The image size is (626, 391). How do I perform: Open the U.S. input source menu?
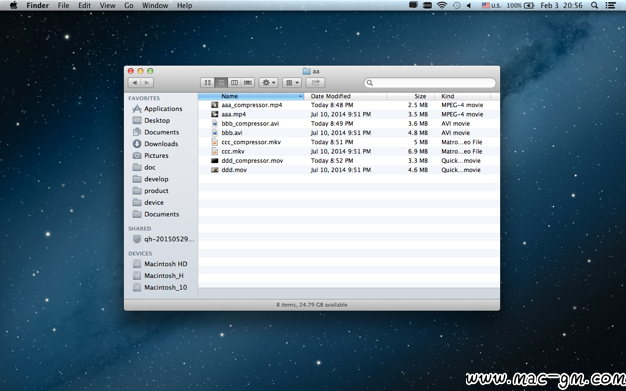pos(491,5)
